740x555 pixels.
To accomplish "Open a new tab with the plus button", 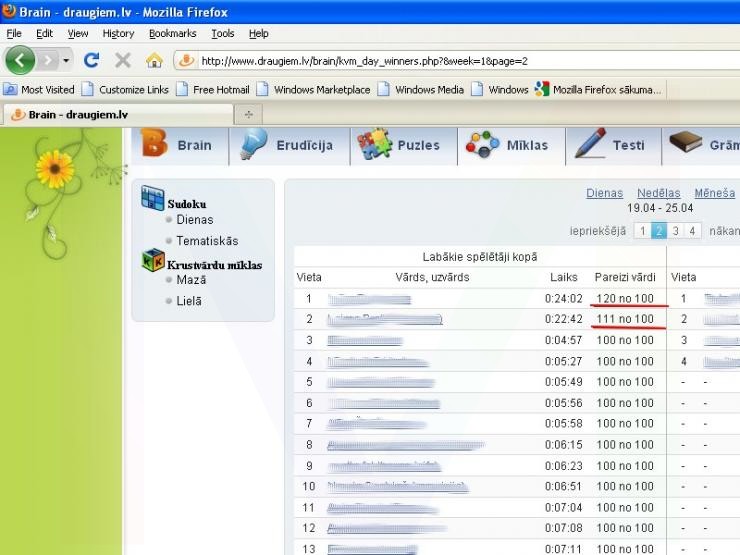I will [x=248, y=114].
